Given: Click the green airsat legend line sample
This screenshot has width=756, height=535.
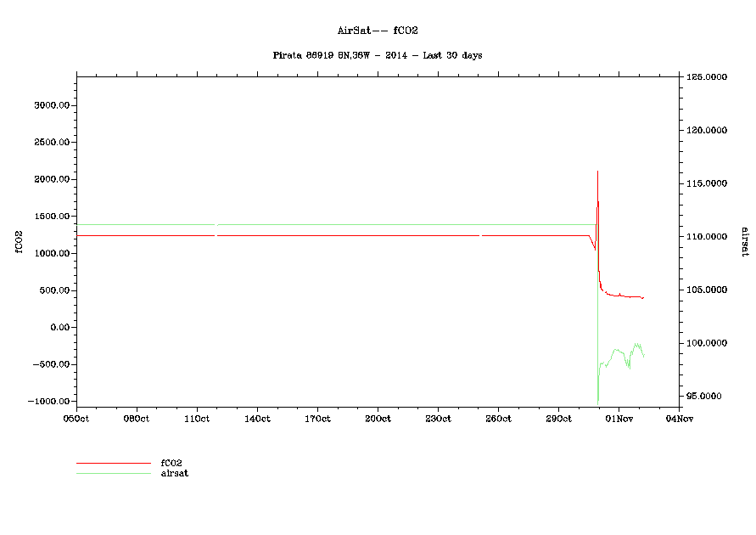Looking at the screenshot, I should pyautogui.click(x=113, y=473).
